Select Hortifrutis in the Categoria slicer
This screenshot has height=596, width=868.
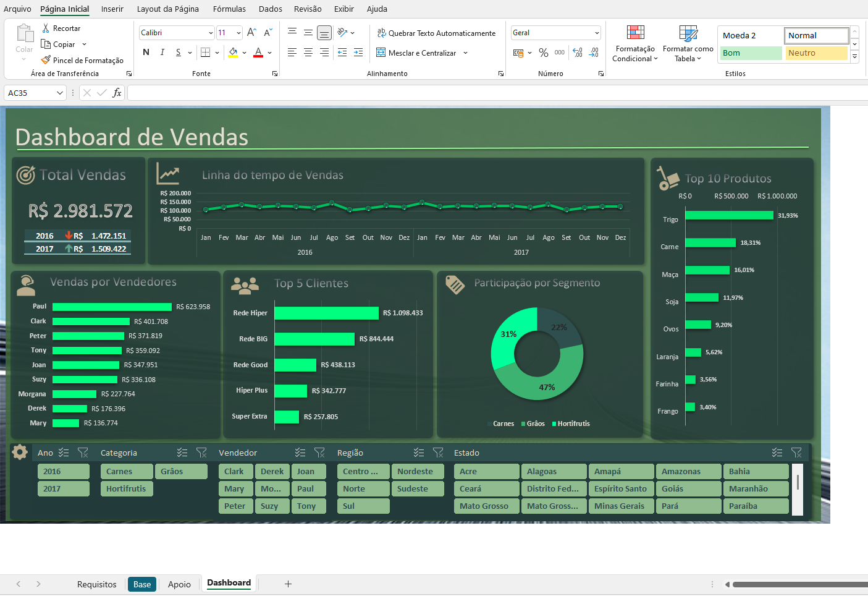[x=127, y=488]
